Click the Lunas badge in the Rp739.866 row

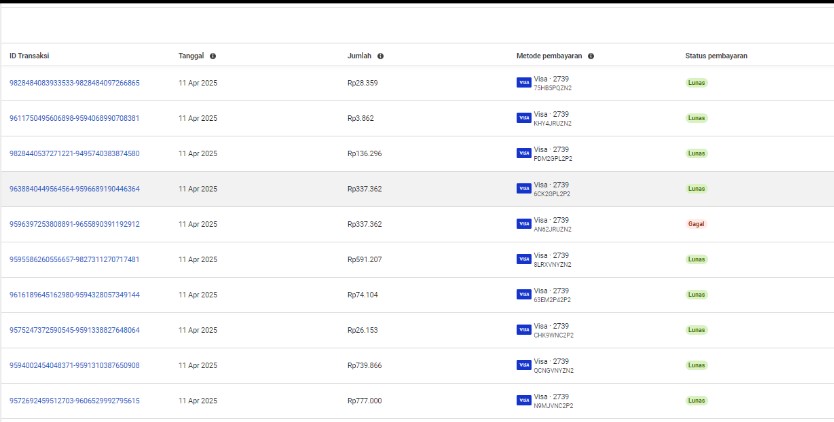click(696, 365)
